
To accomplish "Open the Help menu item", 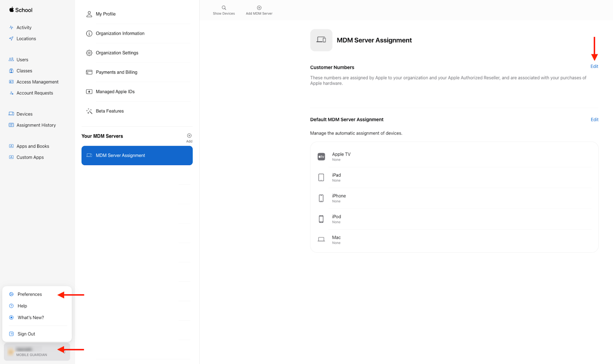I will click(22, 306).
